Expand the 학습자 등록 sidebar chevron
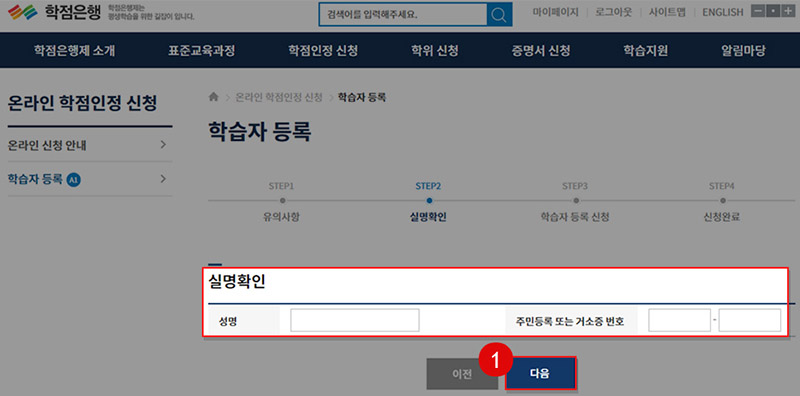This screenshot has width=800, height=396. click(x=163, y=179)
